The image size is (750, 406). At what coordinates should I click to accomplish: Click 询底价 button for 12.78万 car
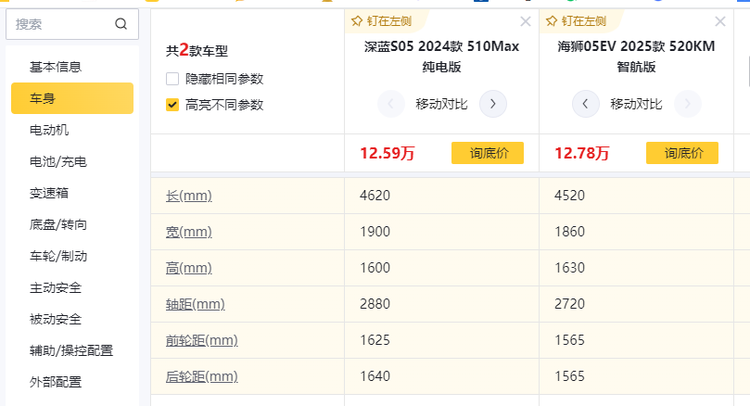coord(682,153)
